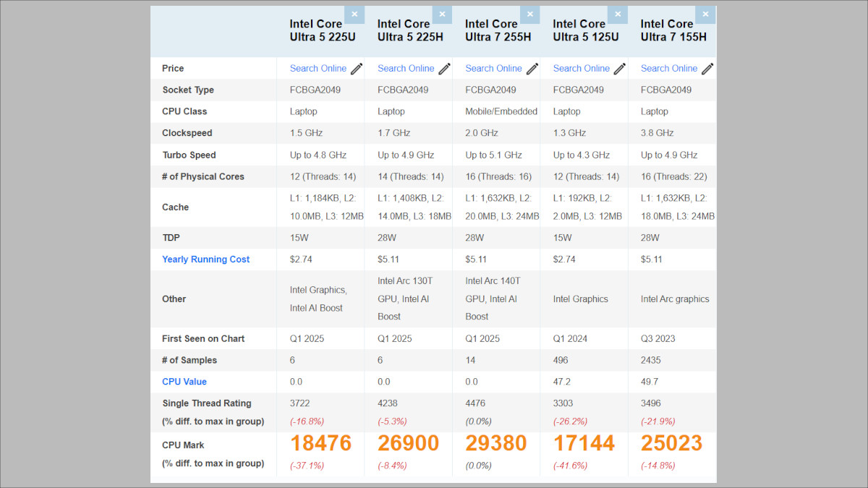868x488 pixels.
Task: Edit the price for Intel Core Ultra 5 225U
Action: [x=355, y=68]
